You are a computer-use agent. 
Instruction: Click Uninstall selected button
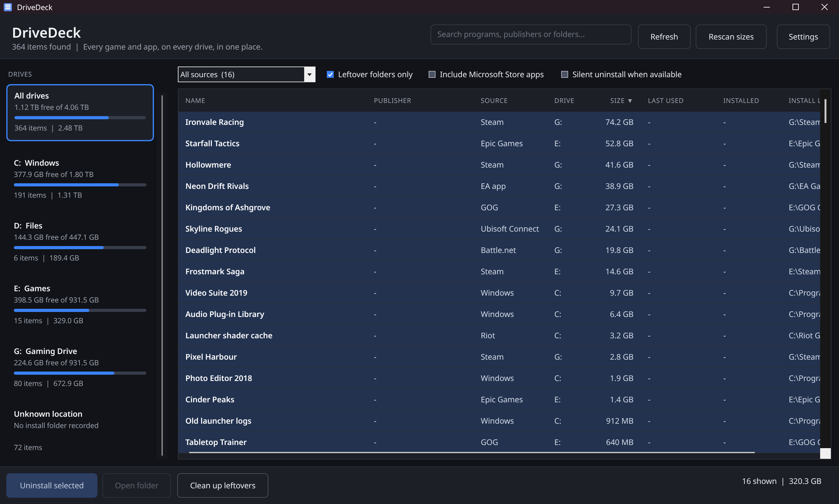52,485
